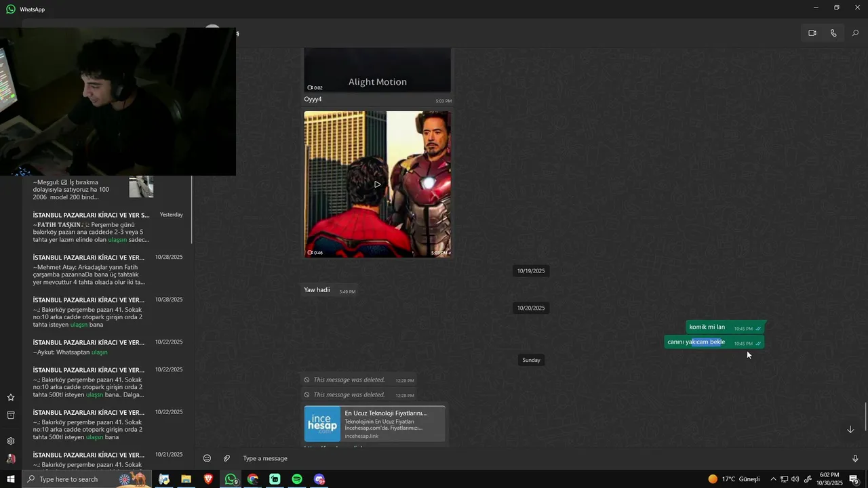Screen dimensions: 868x488
Task: Open Brave browser from the taskbar
Action: (208, 479)
